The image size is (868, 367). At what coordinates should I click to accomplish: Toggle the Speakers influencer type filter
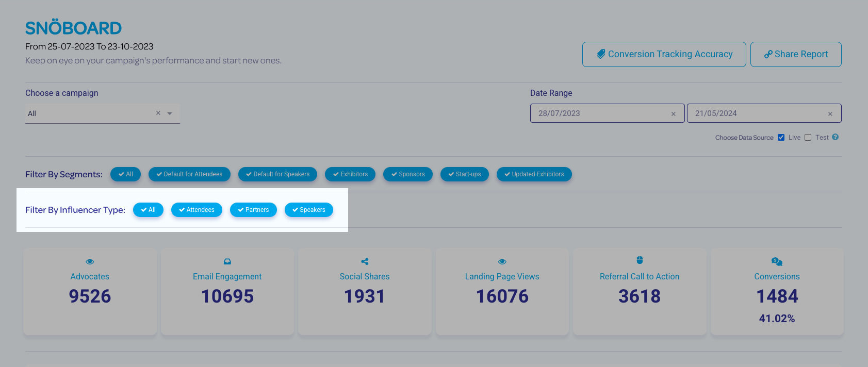[x=308, y=210]
